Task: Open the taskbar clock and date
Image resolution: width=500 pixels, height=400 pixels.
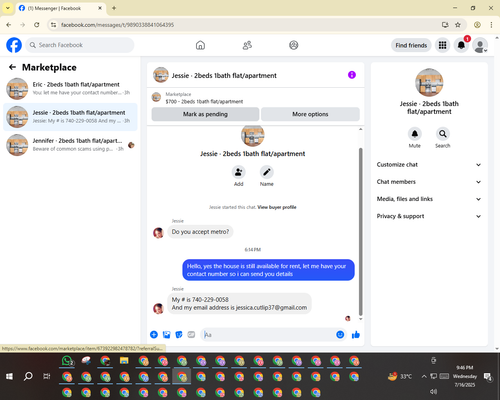Action: tap(465, 376)
